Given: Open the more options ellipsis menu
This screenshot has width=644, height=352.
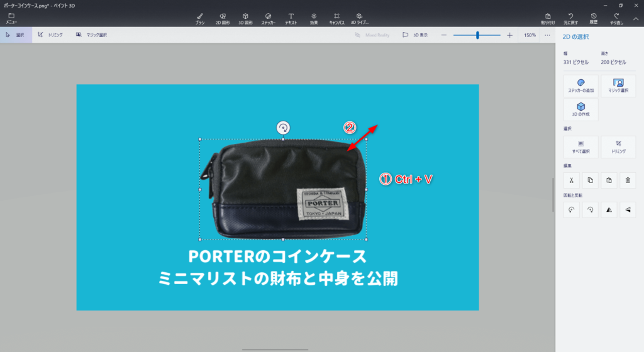Looking at the screenshot, I should [x=547, y=35].
